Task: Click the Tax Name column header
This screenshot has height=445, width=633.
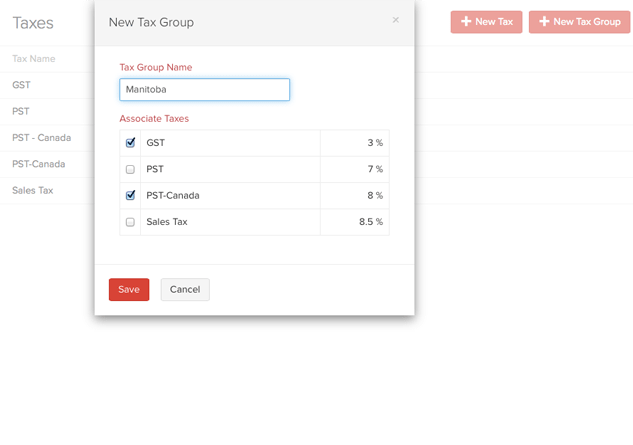Action: click(x=34, y=59)
